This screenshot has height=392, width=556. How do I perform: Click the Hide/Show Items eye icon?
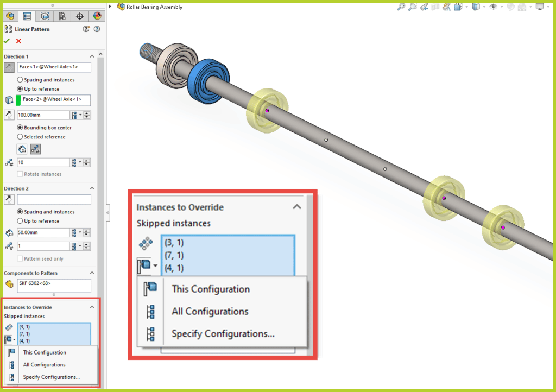coord(494,7)
